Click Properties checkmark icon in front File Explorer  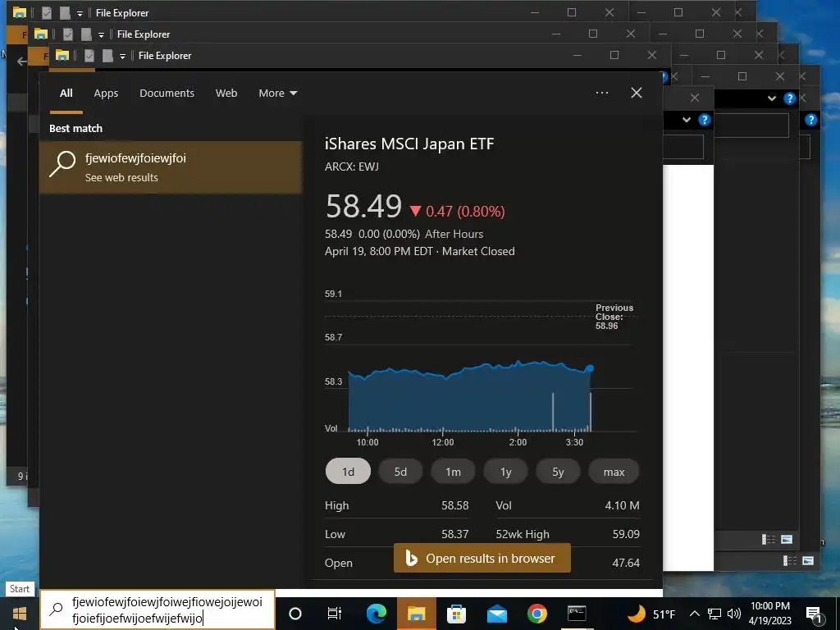click(89, 56)
